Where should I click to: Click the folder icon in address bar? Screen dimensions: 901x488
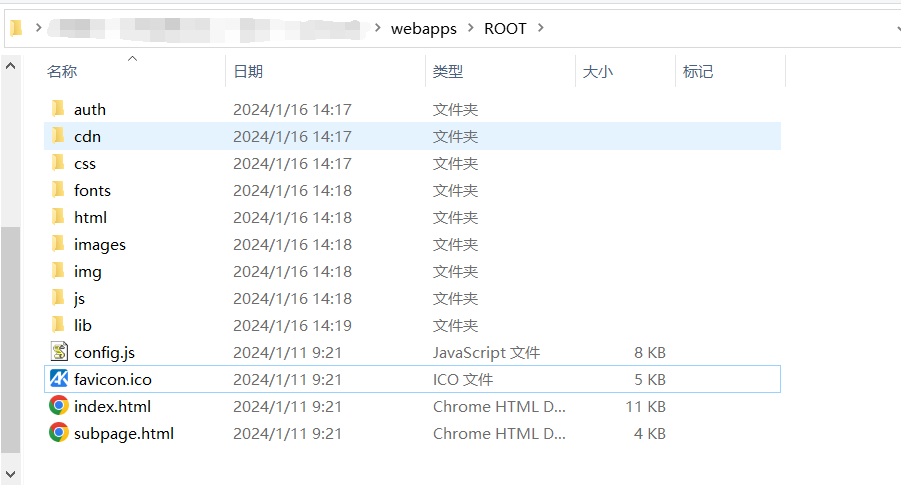coord(17,28)
